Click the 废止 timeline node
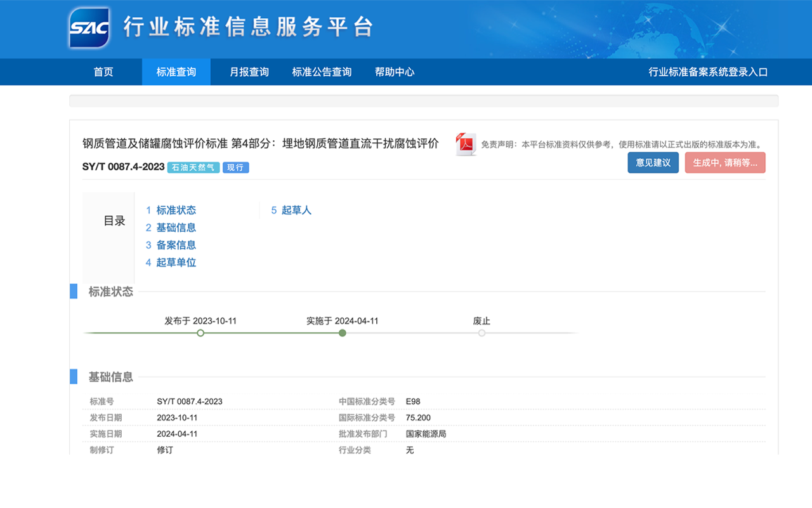This screenshot has height=508, width=812. click(x=481, y=333)
